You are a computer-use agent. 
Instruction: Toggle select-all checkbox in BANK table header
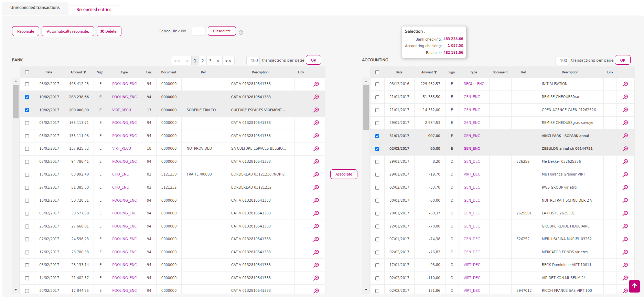pos(27,72)
